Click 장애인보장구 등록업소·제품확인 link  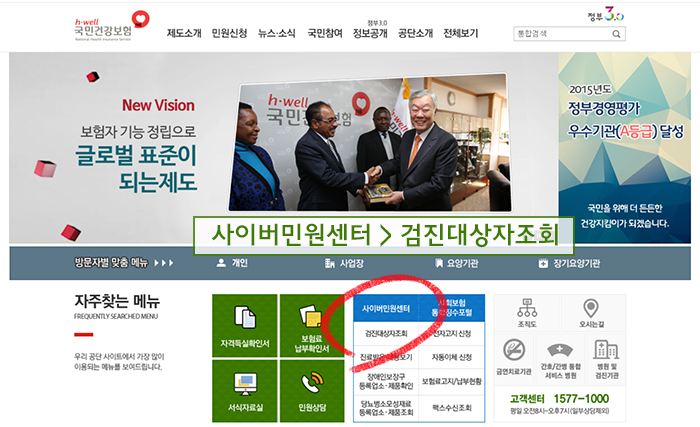[x=386, y=381]
